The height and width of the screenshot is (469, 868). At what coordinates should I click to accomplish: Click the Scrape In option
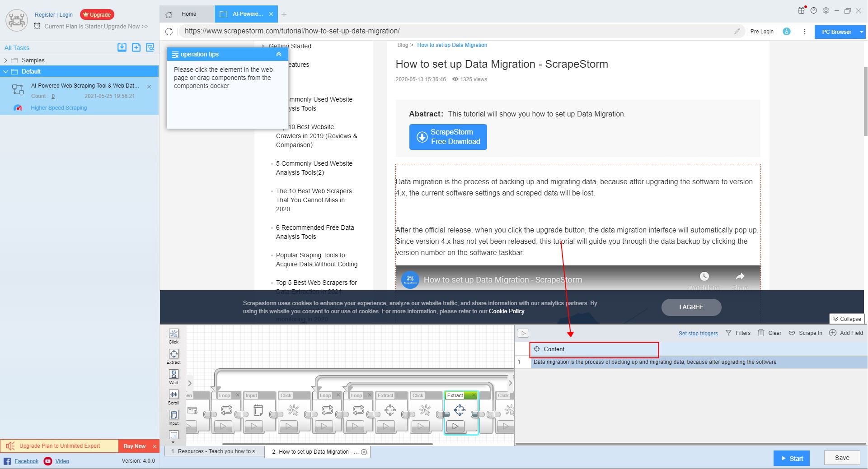[x=805, y=333]
